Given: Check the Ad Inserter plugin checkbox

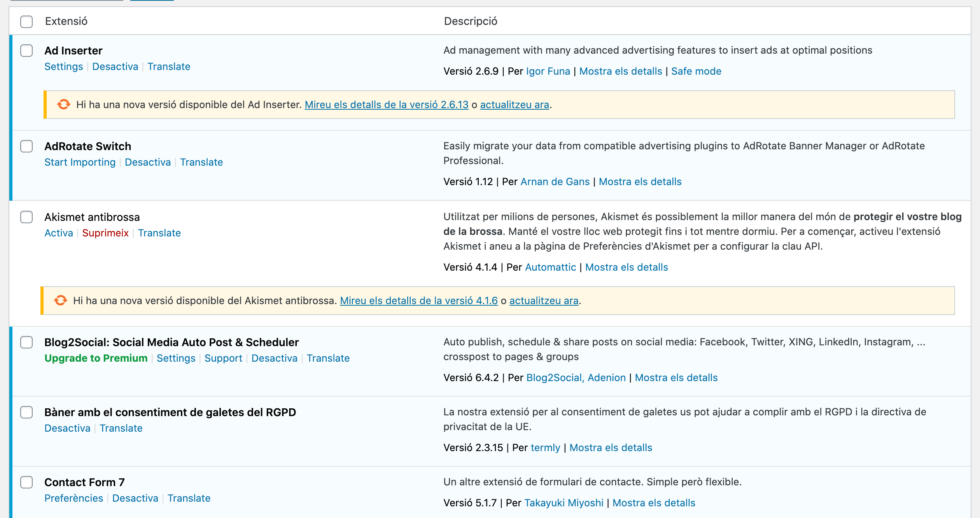Looking at the screenshot, I should click(26, 51).
